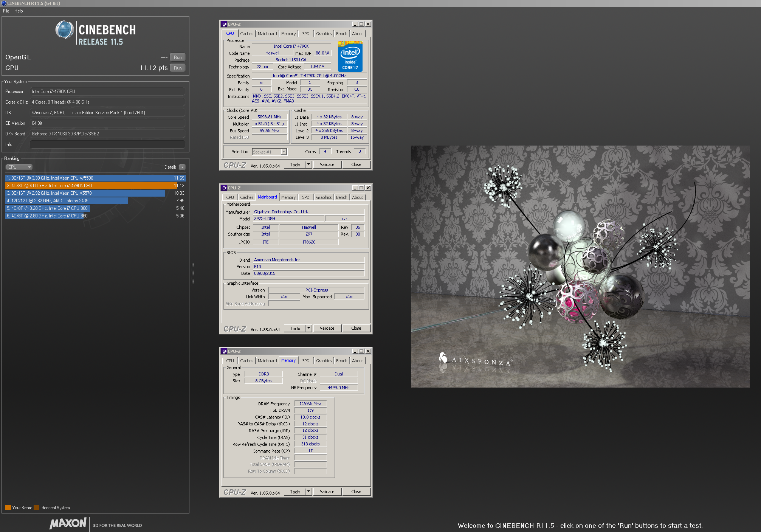Close the Mainboard CPU-Z window via X
This screenshot has width=761, height=532.
click(368, 188)
